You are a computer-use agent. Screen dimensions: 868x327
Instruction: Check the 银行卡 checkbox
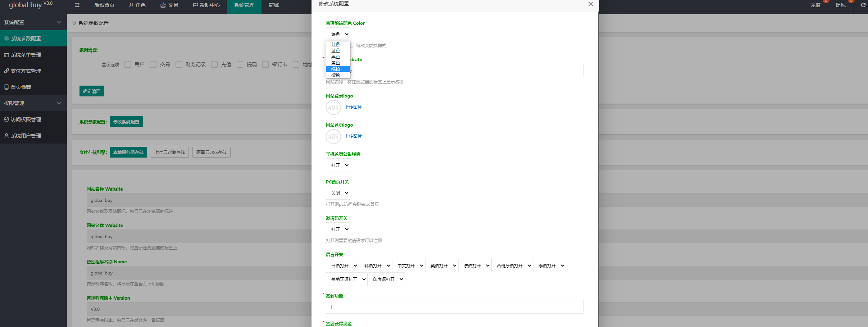pyautogui.click(x=265, y=64)
